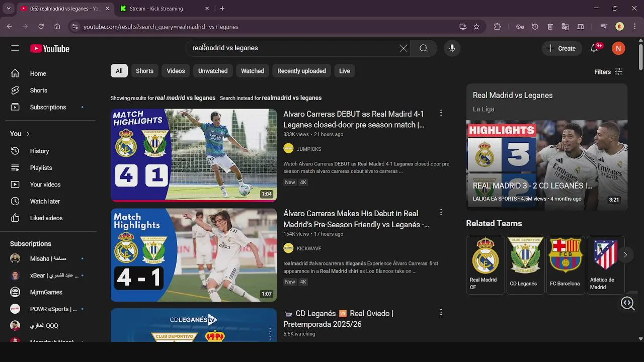Image resolution: width=644 pixels, height=362 pixels.
Task: Click the magnifier search button
Action: [424, 48]
